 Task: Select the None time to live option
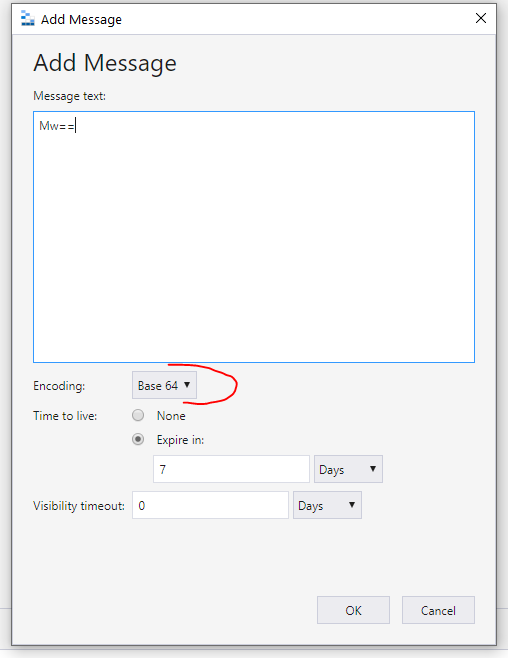[138, 415]
